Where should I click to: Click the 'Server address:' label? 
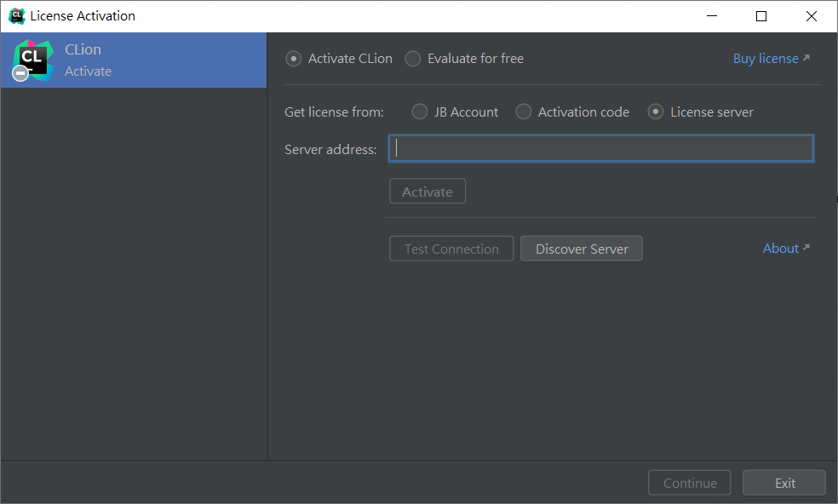pyautogui.click(x=330, y=149)
